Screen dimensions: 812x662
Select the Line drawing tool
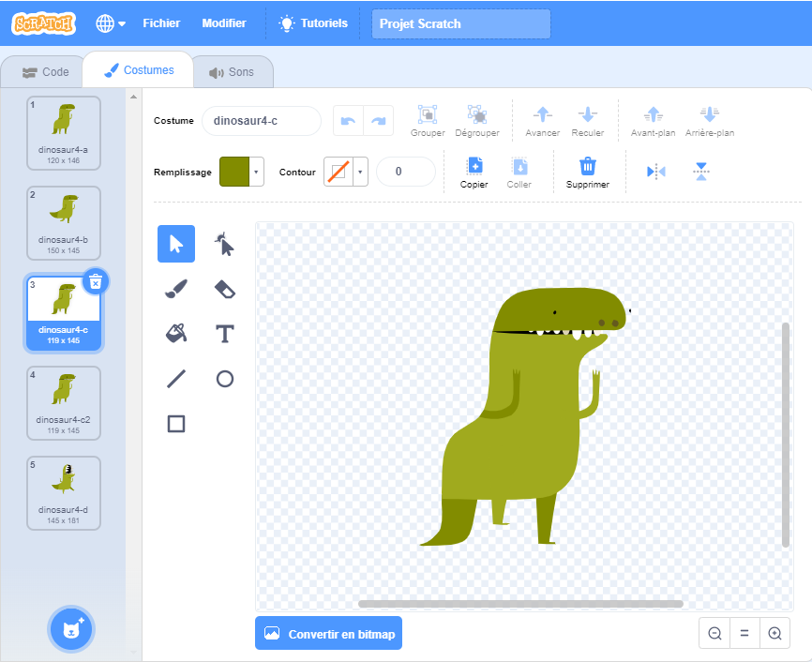click(x=176, y=379)
